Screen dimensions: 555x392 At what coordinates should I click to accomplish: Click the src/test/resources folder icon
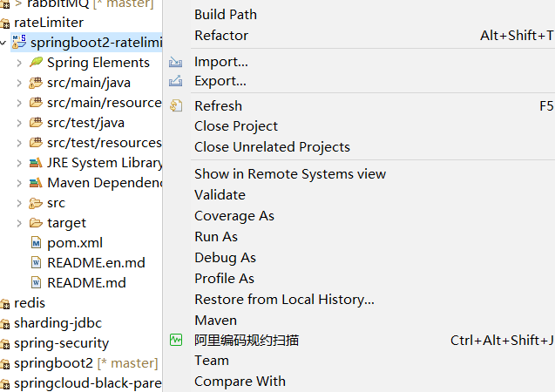(x=36, y=143)
